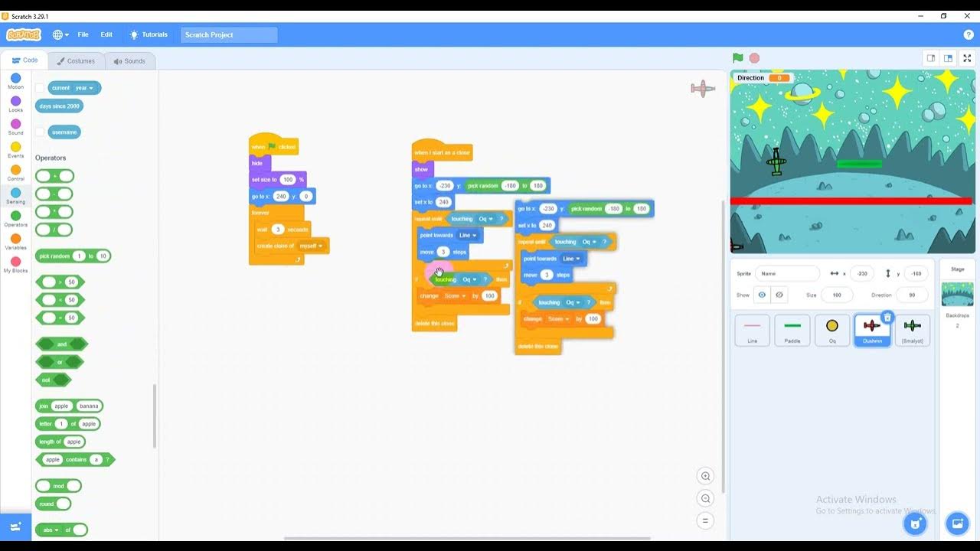This screenshot has width=980, height=551.
Task: Zoom in on the code workspace
Action: click(x=706, y=476)
